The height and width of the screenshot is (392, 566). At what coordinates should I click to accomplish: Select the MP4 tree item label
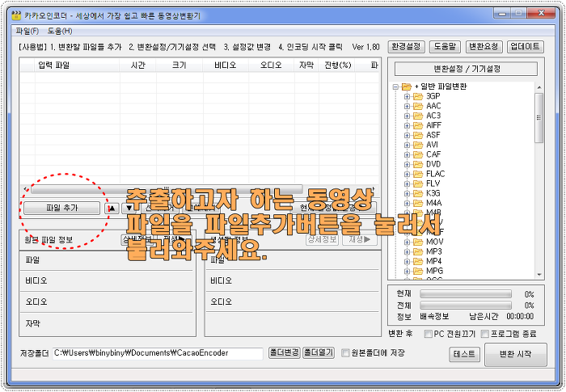click(x=434, y=261)
